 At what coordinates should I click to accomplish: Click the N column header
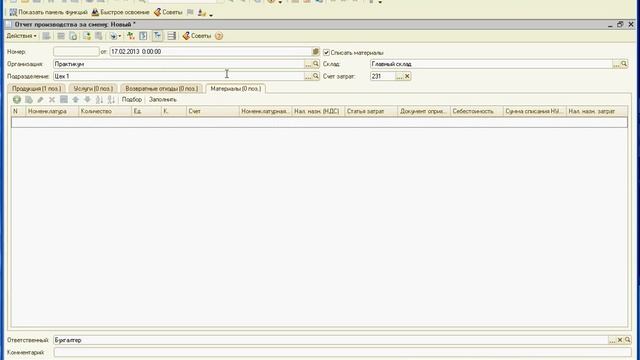[x=18, y=111]
